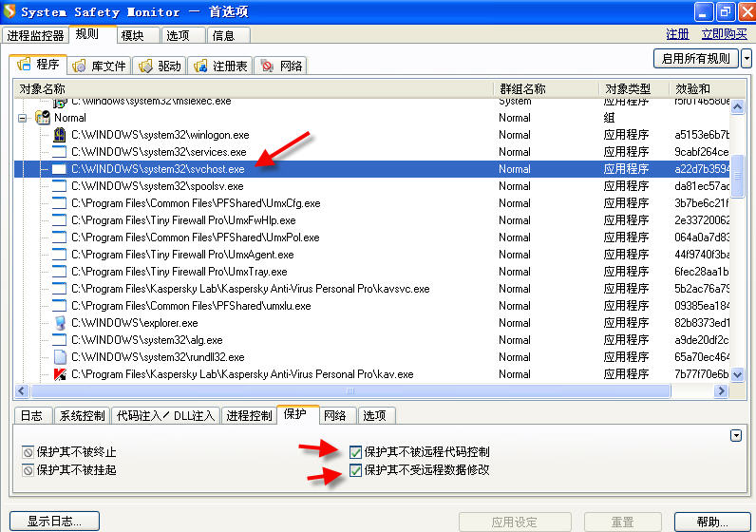Open the bottom 选项 tab
Screen dimensions: 756x532
[374, 416]
